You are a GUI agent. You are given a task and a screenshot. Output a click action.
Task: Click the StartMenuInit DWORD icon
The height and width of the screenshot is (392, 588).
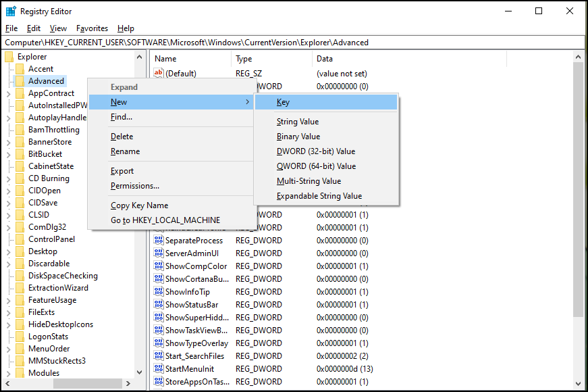tap(159, 368)
